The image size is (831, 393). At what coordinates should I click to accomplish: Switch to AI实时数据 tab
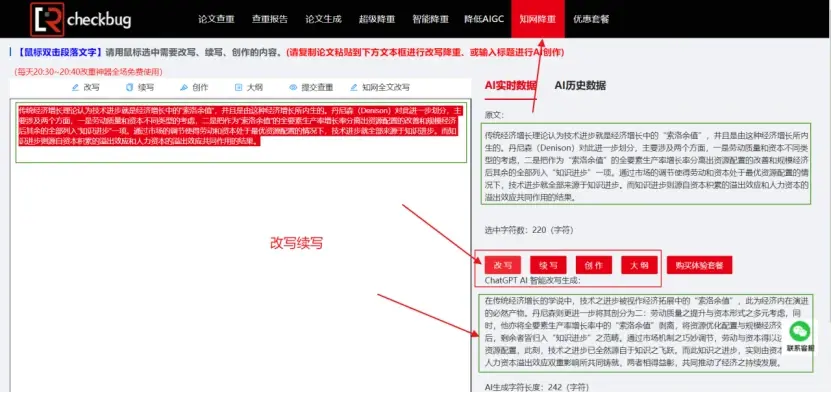tap(510, 86)
